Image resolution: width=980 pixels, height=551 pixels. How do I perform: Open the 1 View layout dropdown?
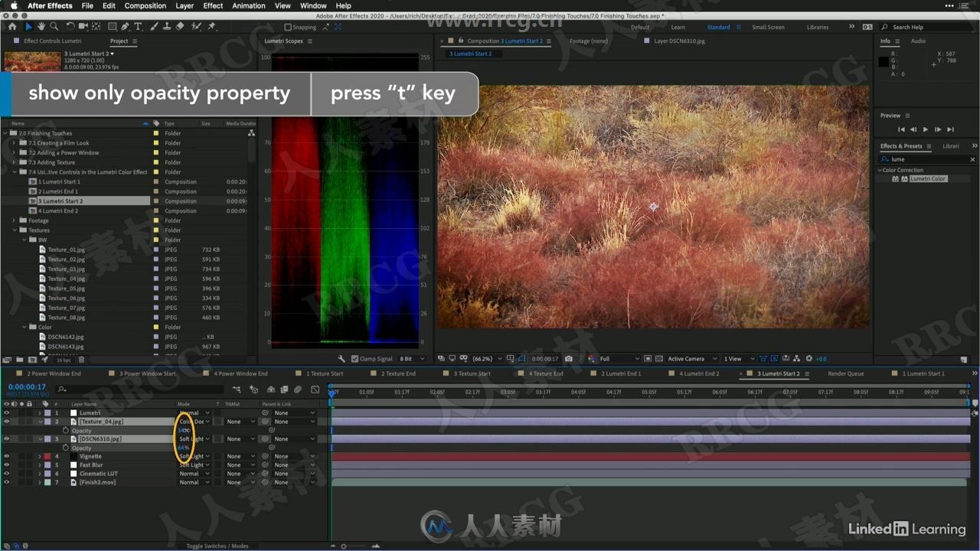click(738, 358)
